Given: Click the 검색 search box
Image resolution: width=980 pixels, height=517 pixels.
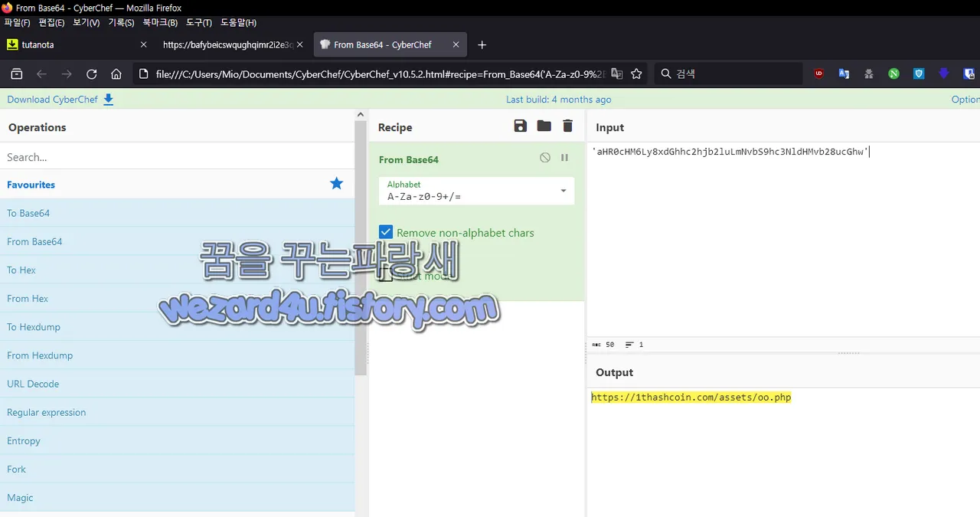Looking at the screenshot, I should tap(728, 74).
